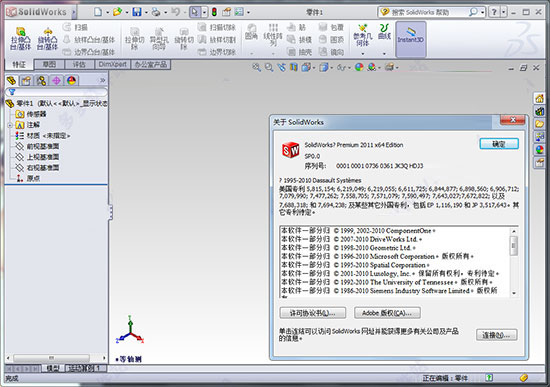Open the SolidWorks logo menu arrow

[74, 12]
